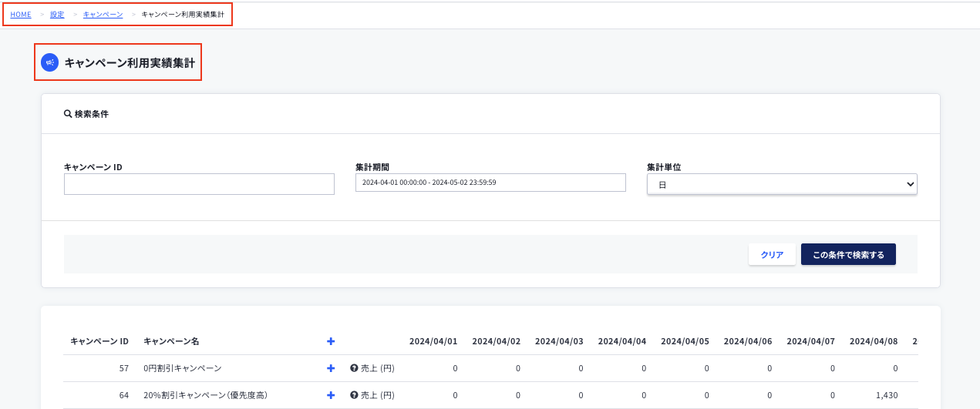
Task: Open the 集計単位 dropdown
Action: 782,184
